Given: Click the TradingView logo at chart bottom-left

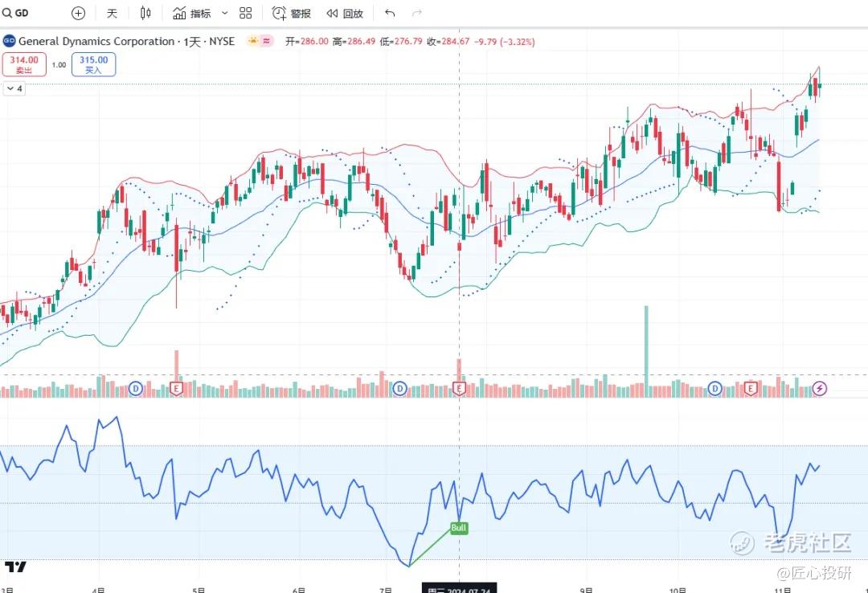Looking at the screenshot, I should [15, 567].
